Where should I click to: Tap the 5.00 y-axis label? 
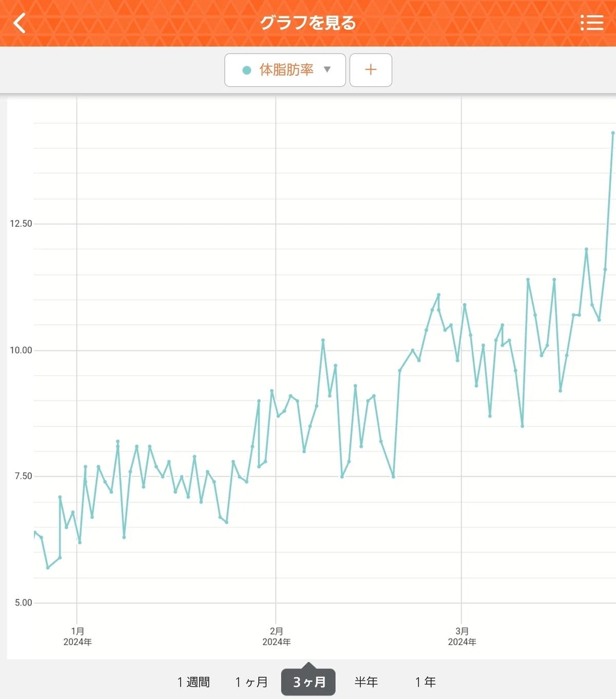tap(23, 603)
